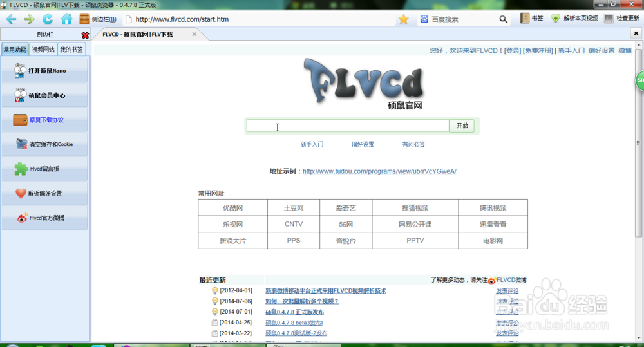
Task: Close the sidebar with red X
Action: tap(85, 35)
